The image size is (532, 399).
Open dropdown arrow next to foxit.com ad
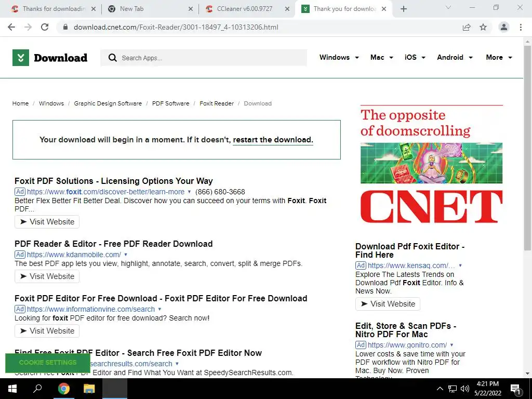pyautogui.click(x=189, y=192)
